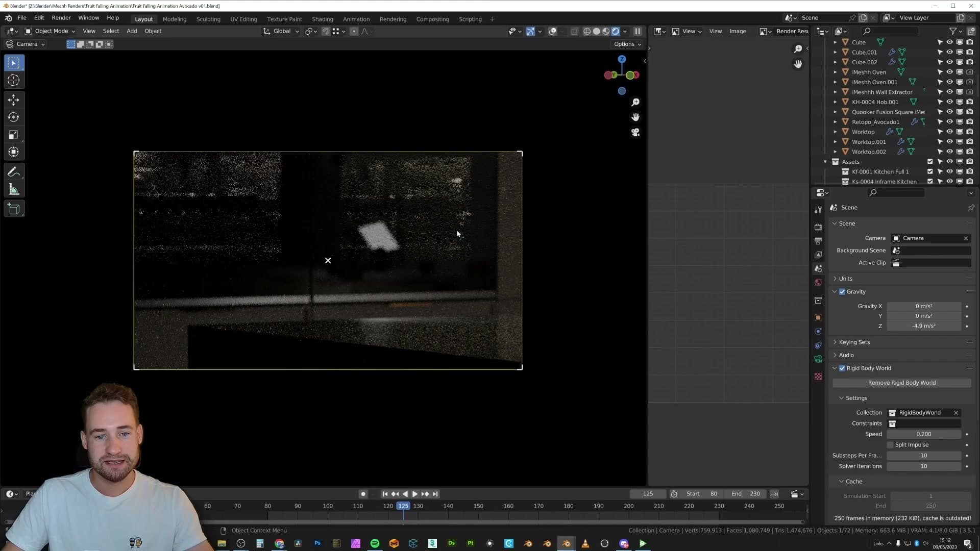
Task: Open the Texture properties tab
Action: (818, 377)
